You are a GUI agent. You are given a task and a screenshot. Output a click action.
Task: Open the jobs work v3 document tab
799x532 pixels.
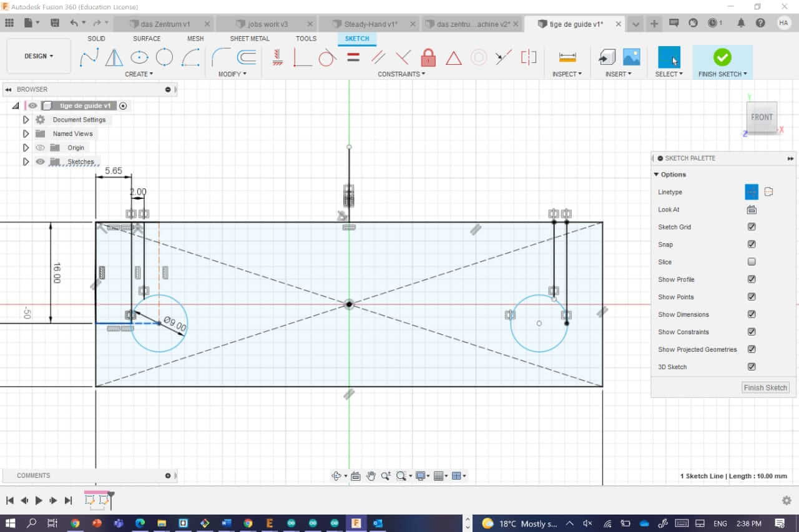[268, 24]
